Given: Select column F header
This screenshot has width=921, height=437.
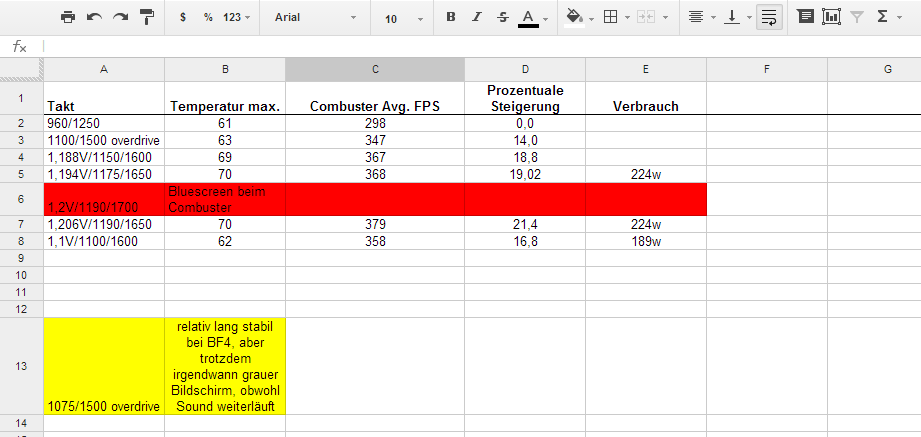Looking at the screenshot, I should point(767,69).
